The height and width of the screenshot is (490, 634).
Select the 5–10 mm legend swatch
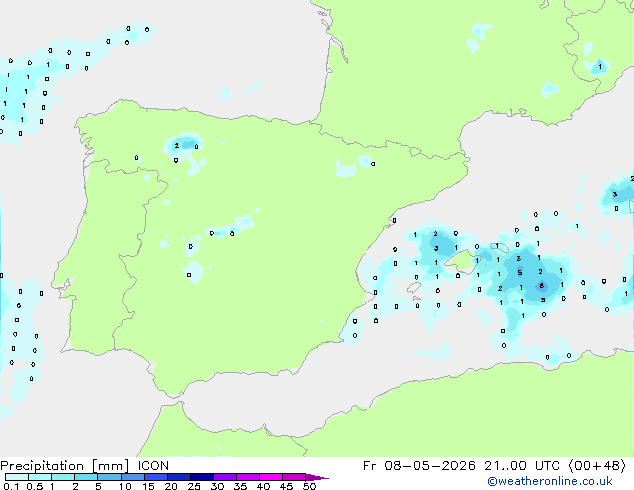109,477
